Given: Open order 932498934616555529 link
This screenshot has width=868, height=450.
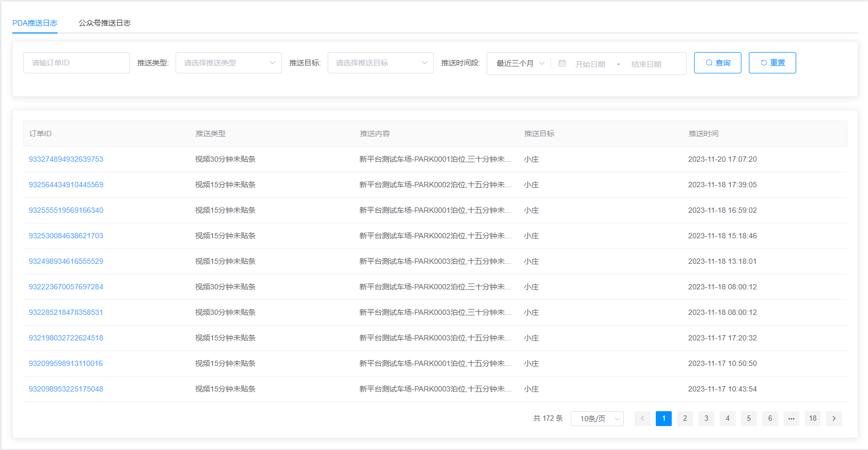Looking at the screenshot, I should tap(66, 261).
